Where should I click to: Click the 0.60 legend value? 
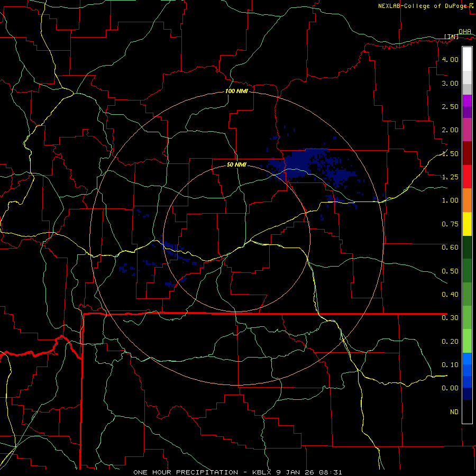point(450,248)
